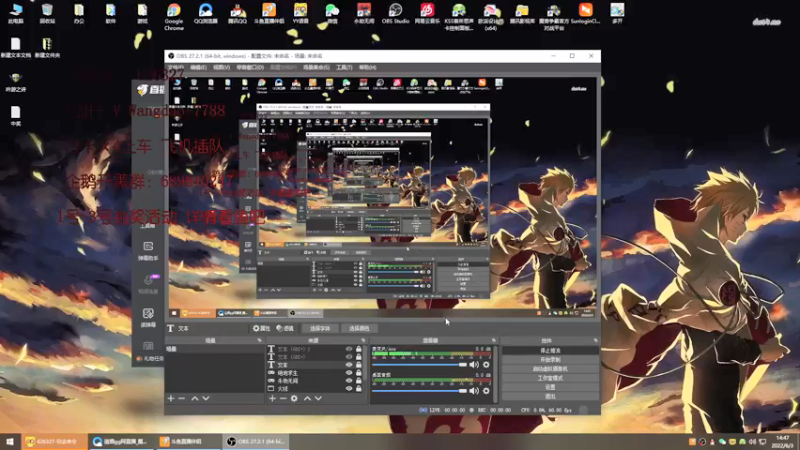The image size is (800, 450).
Task: Open settings gear for 桌面音频
Action: 486,391
